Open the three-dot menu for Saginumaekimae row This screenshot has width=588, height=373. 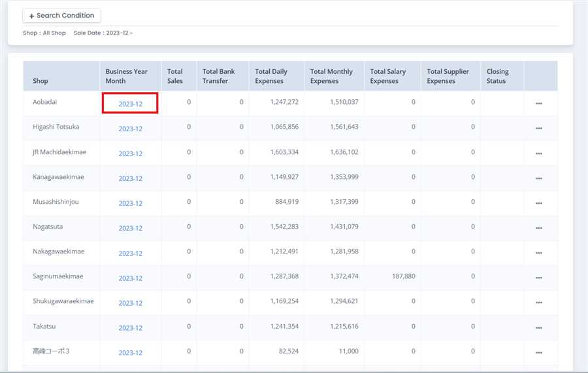538,278
